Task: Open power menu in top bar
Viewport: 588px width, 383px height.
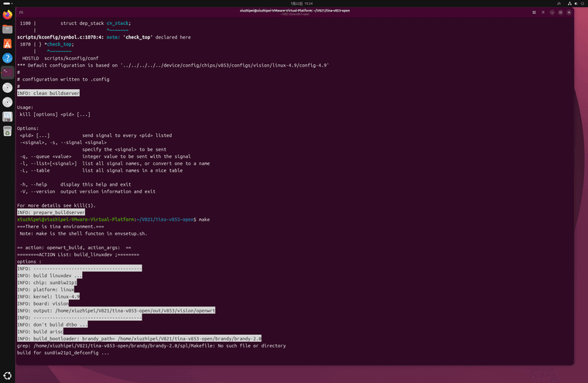Action: point(583,3)
